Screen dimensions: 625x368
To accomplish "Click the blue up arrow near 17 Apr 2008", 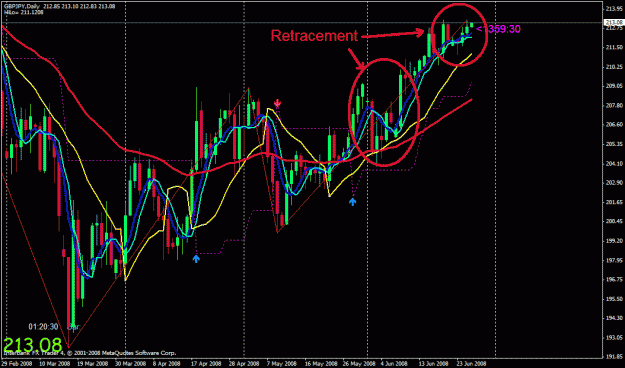I will click(196, 259).
